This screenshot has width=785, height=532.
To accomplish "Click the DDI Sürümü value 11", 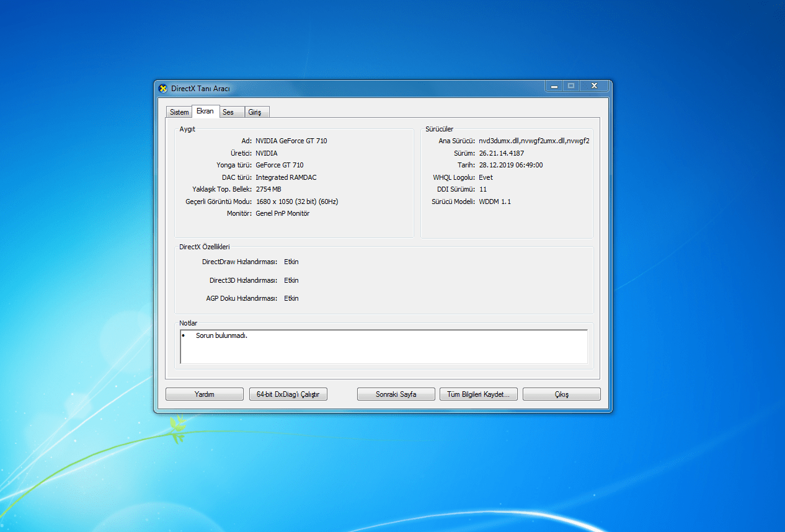I will pos(483,189).
